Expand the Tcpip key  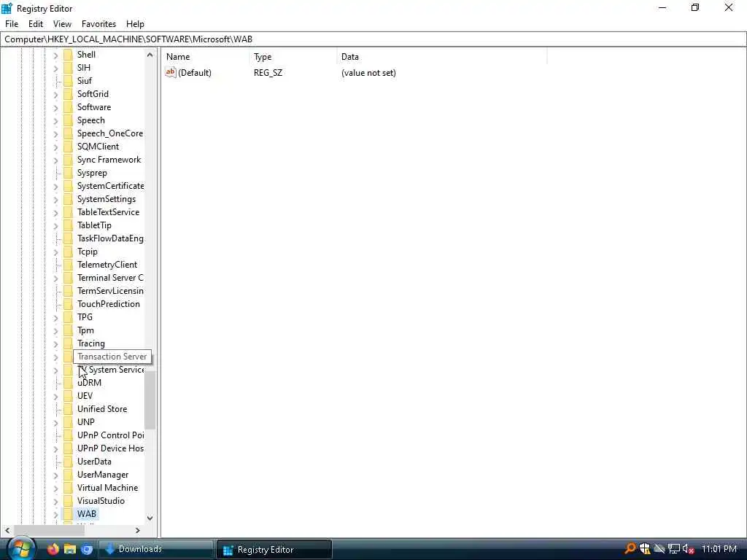point(55,252)
